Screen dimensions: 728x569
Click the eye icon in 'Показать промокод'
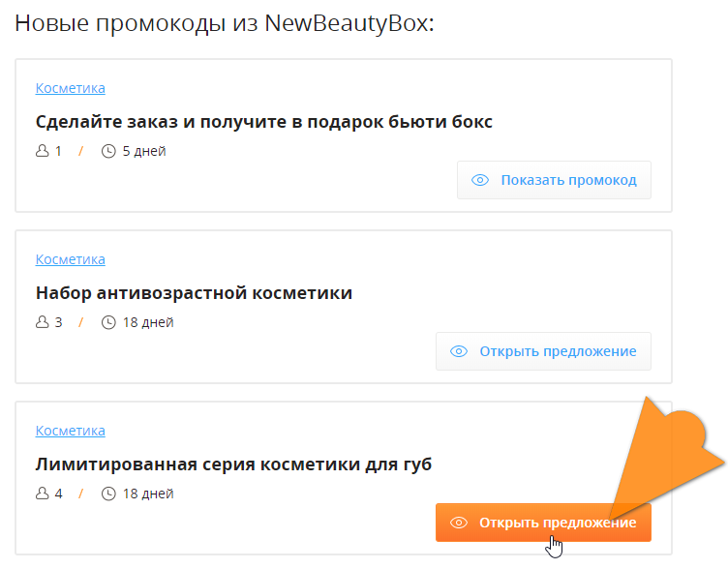pyautogui.click(x=480, y=180)
